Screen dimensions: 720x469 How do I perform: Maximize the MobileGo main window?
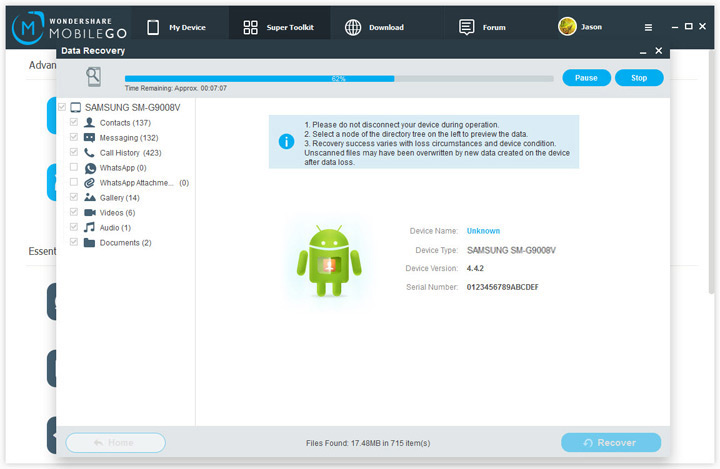688,27
